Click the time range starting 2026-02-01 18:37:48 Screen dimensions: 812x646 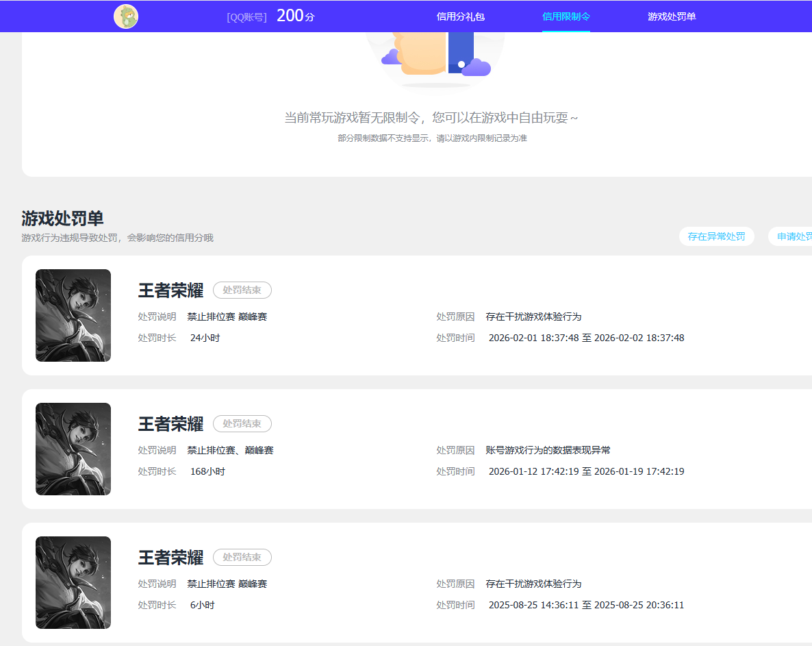[586, 338]
